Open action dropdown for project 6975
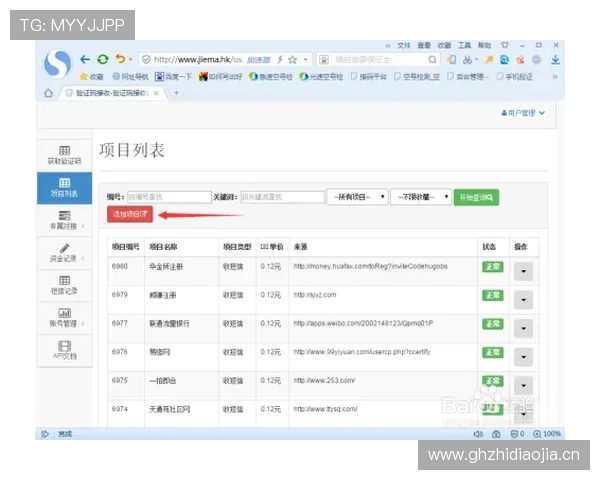Image resolution: width=600 pixels, height=480 pixels. (x=523, y=385)
